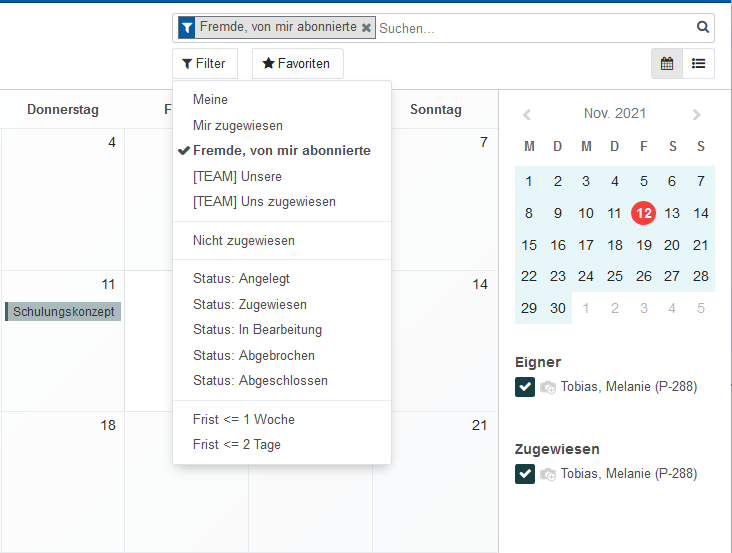Remove the 'Fremde, von mir abonnierte' filter tag

pos(366,28)
